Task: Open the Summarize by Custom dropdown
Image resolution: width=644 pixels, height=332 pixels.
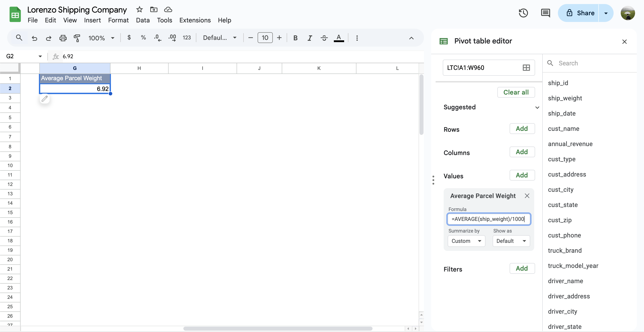Action: coord(466,241)
